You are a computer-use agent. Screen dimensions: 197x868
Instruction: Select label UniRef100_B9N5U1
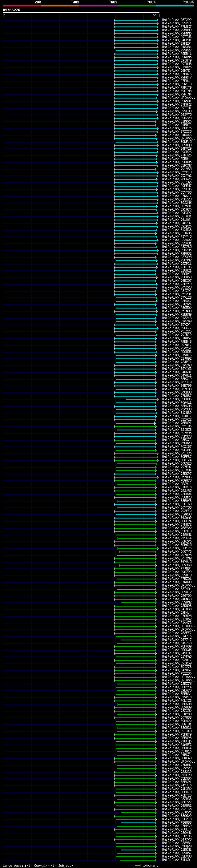click(176, 101)
